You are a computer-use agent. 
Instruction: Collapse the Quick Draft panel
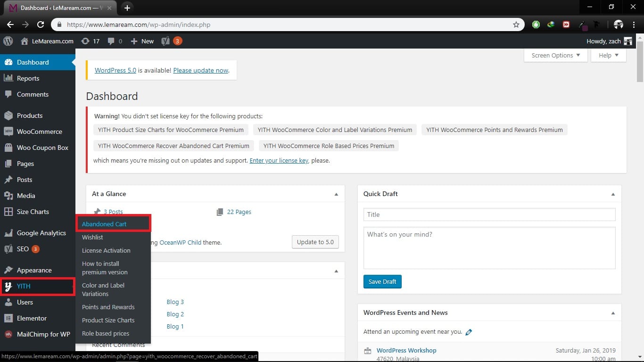click(613, 194)
